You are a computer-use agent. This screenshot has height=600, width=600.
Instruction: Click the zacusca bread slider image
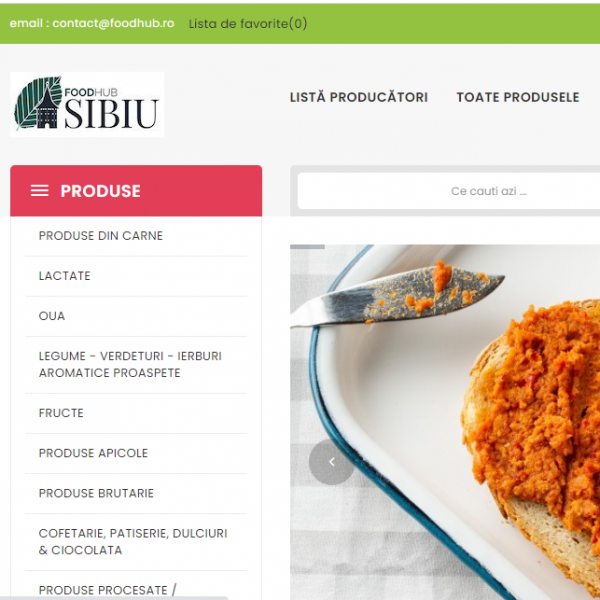pyautogui.click(x=445, y=422)
